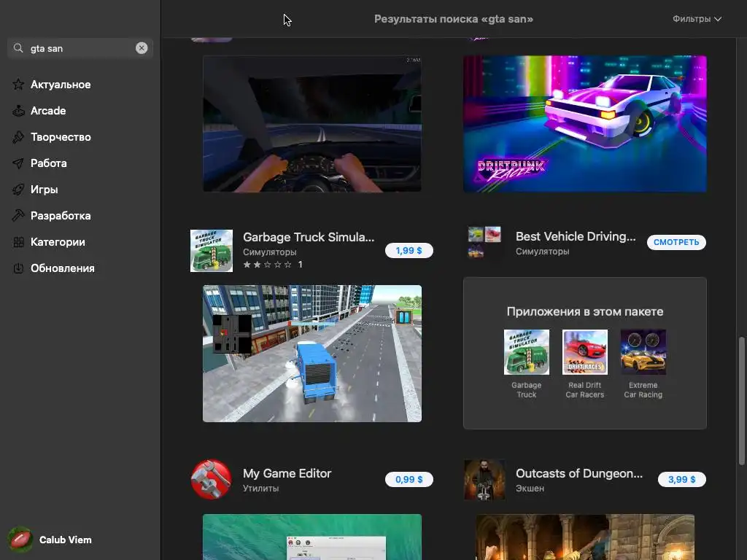Go to the Обновления section
The image size is (747, 560).
63,268
